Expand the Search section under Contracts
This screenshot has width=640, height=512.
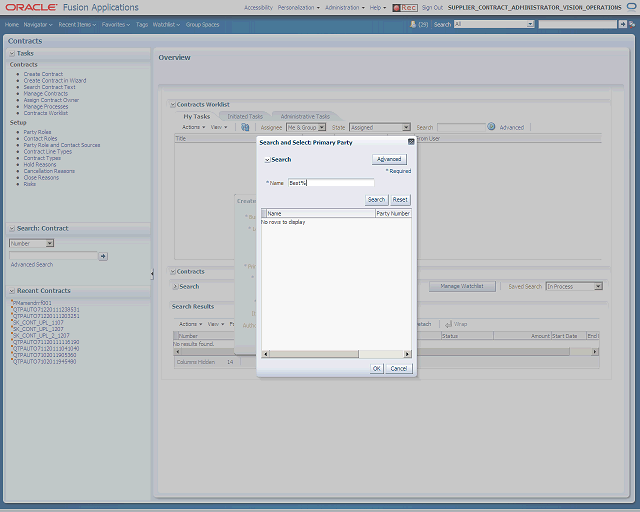pyautogui.click(x=176, y=287)
